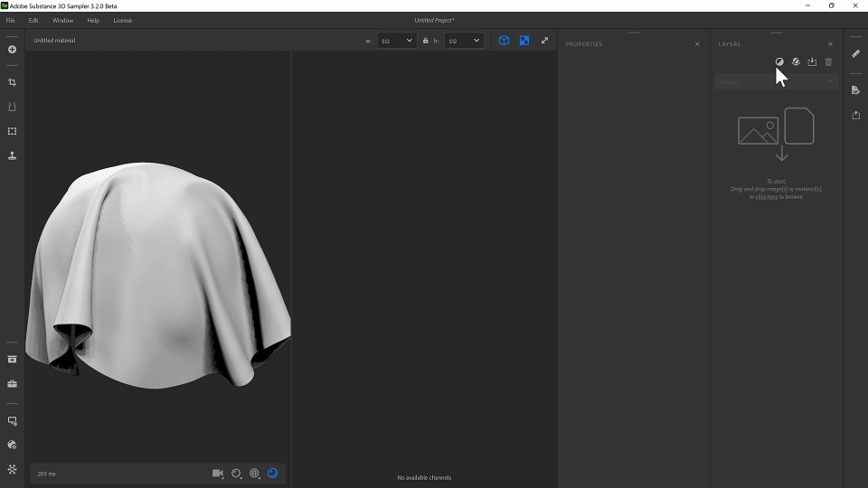
Task: Click the 203 ms render time label
Action: (x=46, y=474)
